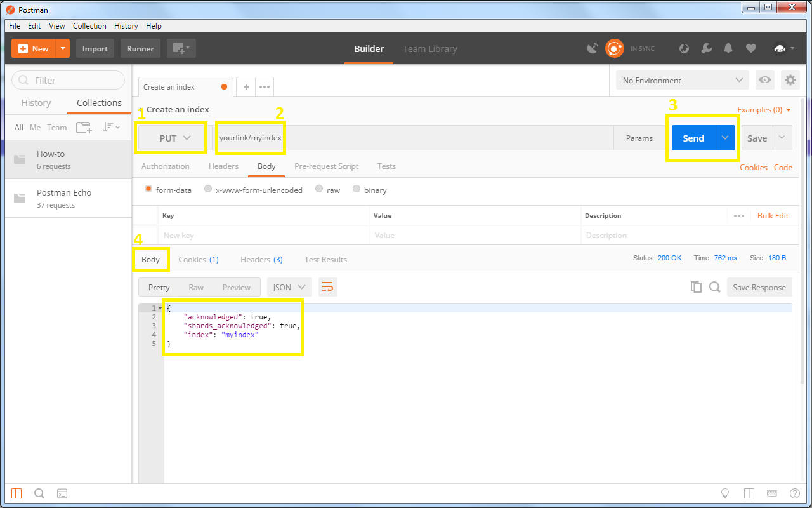
Task: Open the request Authorization tab
Action: click(166, 166)
